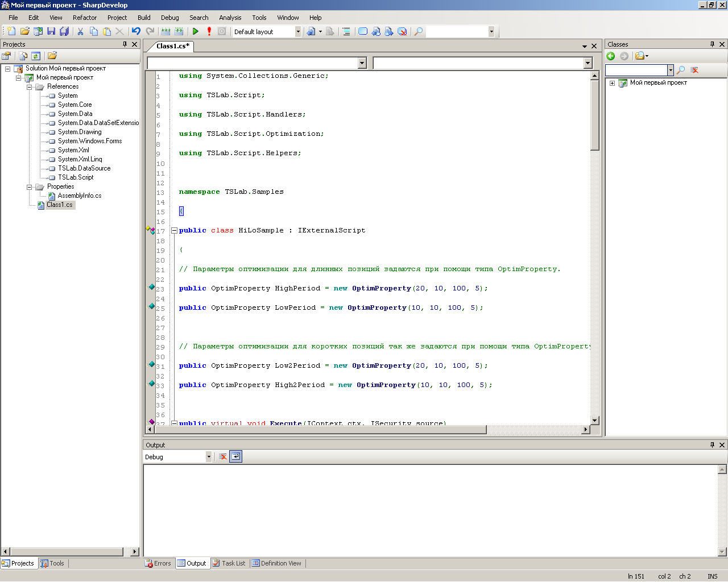Click the Undo arrow icon
Image resolution: width=728 pixels, height=582 pixels.
tap(136, 32)
